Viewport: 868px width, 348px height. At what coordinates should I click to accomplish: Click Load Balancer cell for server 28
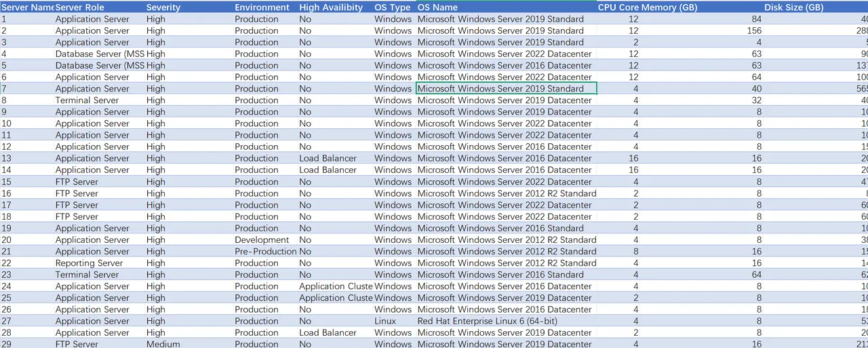(335, 333)
